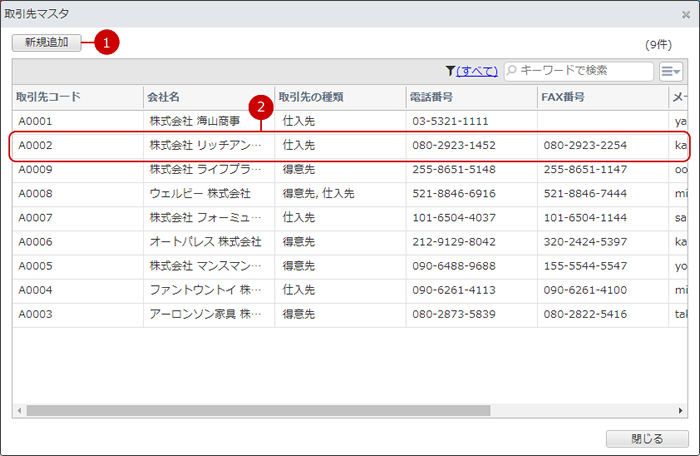
Task: Click the 新規追加 button
Action: coord(48,43)
